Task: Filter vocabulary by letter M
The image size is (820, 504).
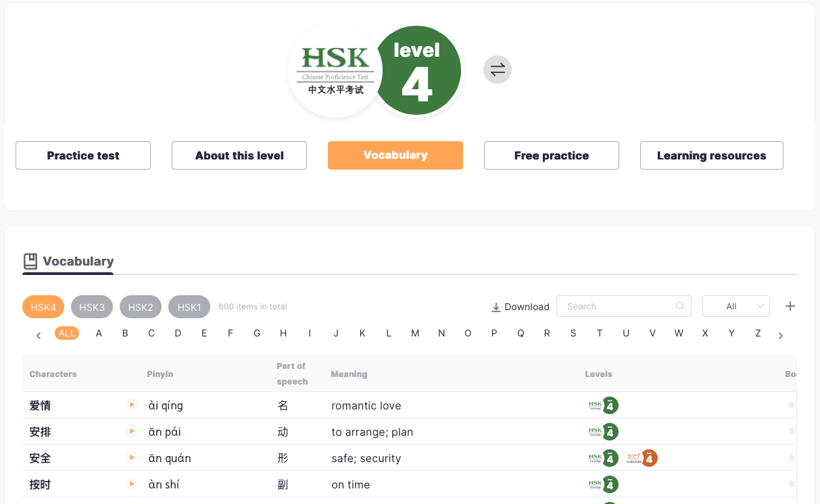Action: 415,333
